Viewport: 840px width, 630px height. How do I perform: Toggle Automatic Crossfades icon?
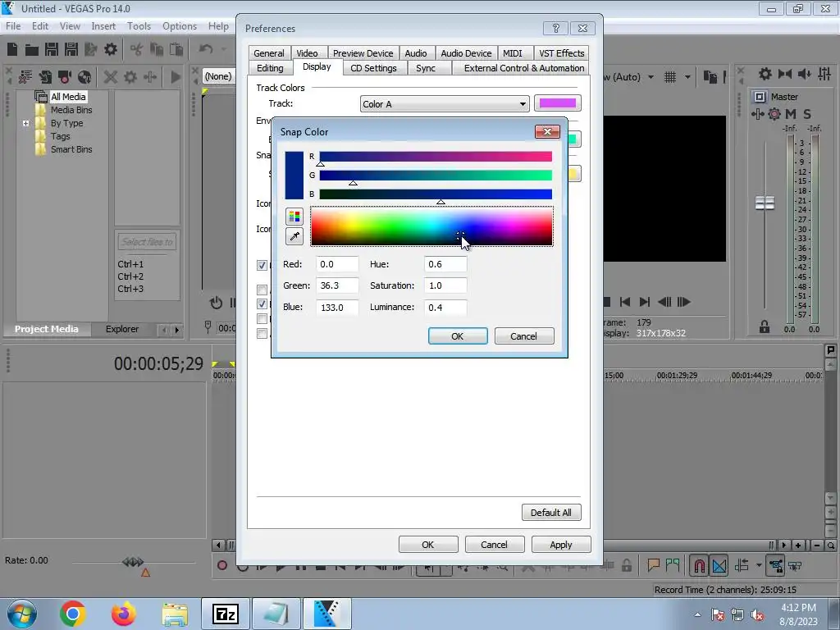[x=719, y=566]
